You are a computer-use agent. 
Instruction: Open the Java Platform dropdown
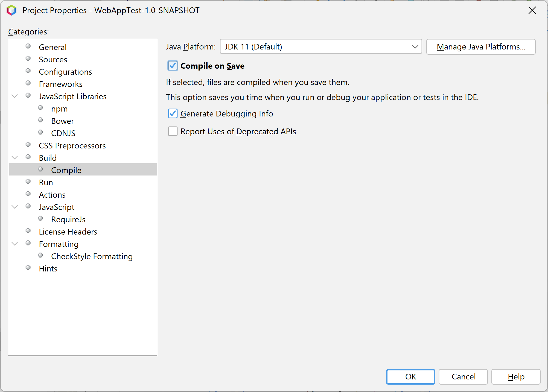[415, 46]
